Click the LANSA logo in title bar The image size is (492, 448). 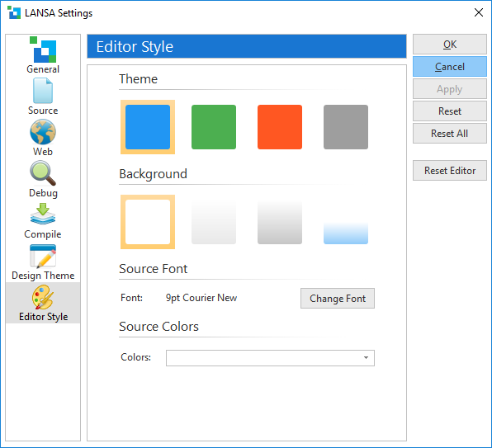click(x=14, y=13)
